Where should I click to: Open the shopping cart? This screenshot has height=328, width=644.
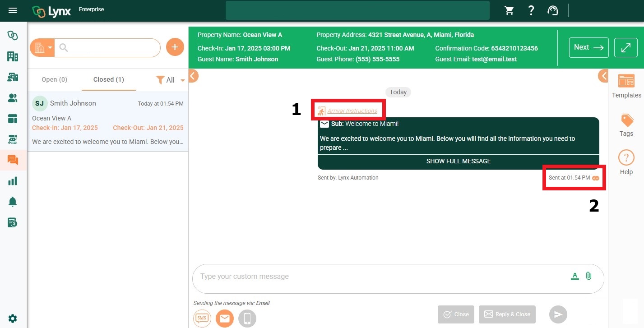click(510, 10)
